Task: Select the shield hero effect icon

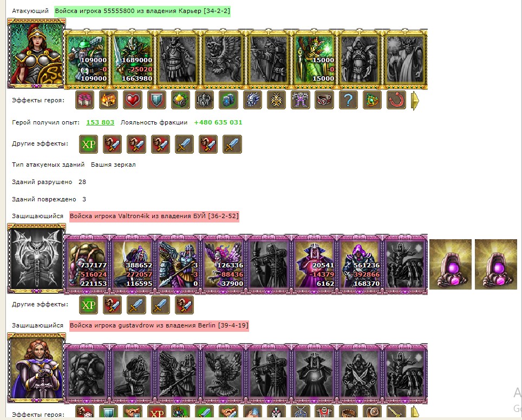Action: 156,100
